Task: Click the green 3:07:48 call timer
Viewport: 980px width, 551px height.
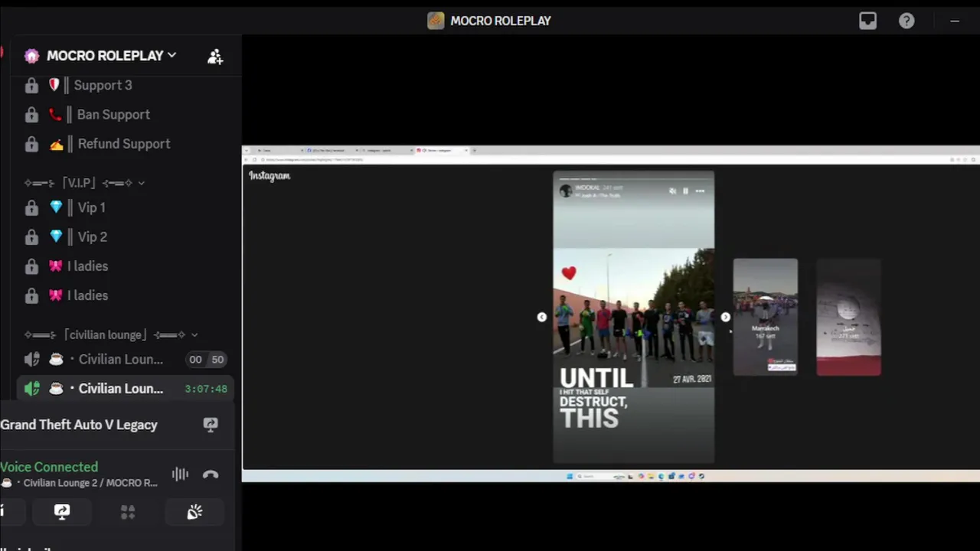Action: tap(206, 389)
